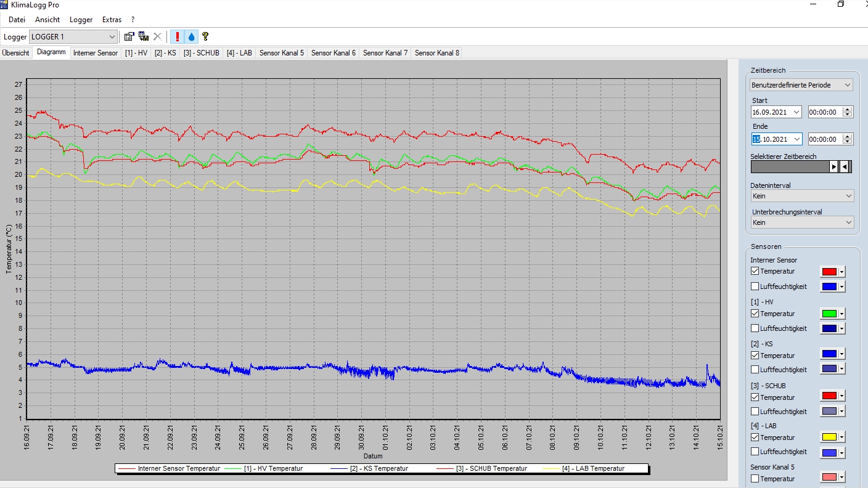Image resolution: width=868 pixels, height=488 pixels.
Task: Uncheck Interner Sensor Temperatur checkbox
Action: tap(755, 271)
